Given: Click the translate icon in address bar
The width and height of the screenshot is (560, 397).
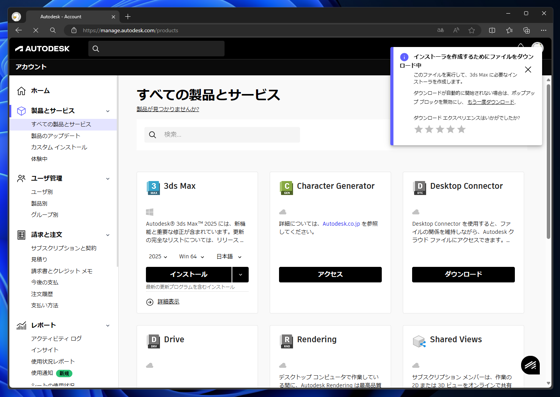Looking at the screenshot, I should point(441,30).
